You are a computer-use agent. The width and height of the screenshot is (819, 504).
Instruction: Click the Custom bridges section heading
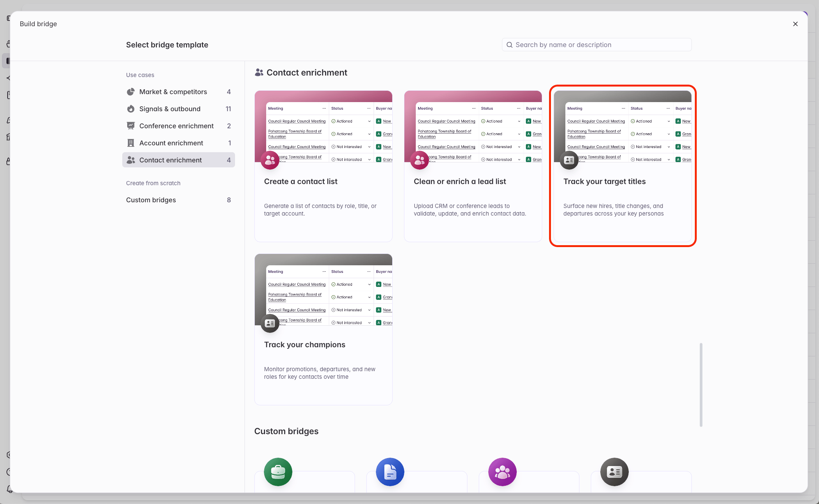[286, 432]
